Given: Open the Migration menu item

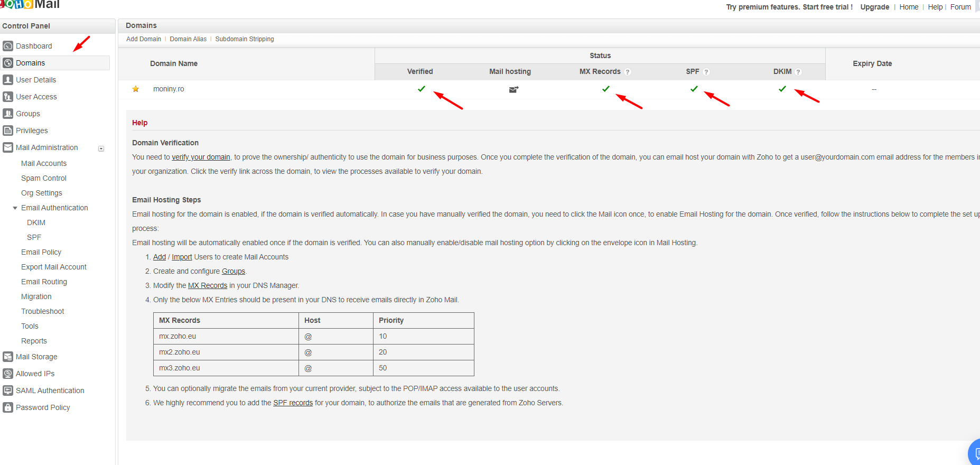Looking at the screenshot, I should 36,296.
